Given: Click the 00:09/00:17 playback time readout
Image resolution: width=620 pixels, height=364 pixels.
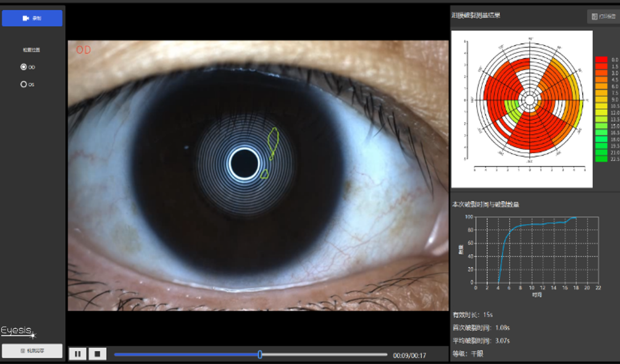Looking at the screenshot, I should [409, 356].
